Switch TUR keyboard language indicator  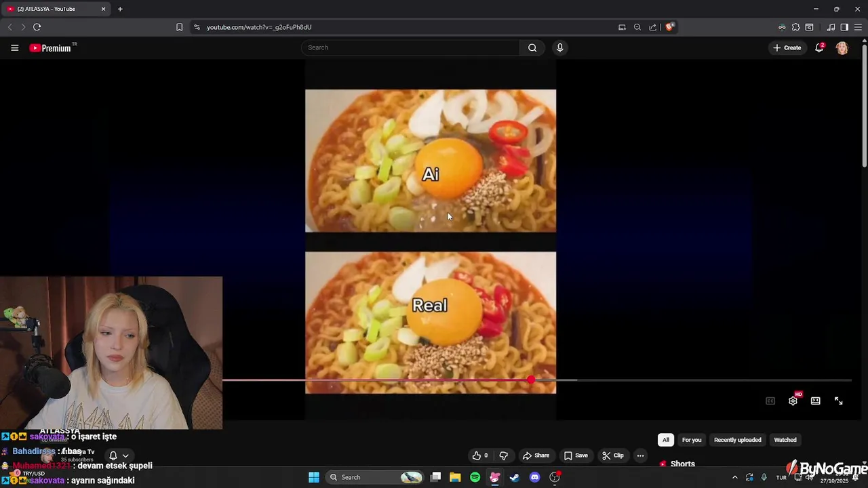point(781,477)
